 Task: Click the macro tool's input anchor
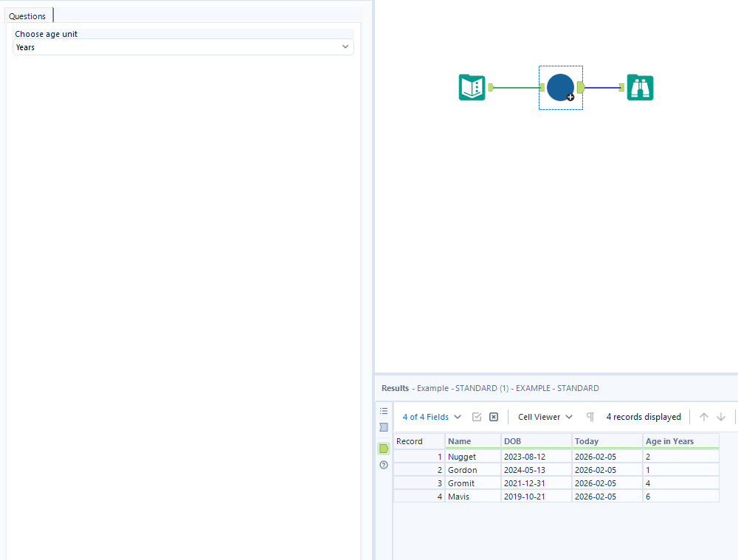click(x=542, y=88)
